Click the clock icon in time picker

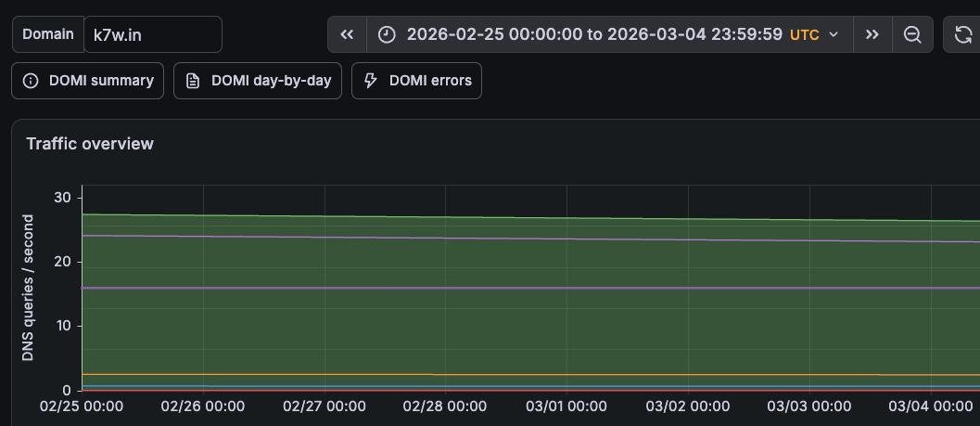(x=387, y=34)
